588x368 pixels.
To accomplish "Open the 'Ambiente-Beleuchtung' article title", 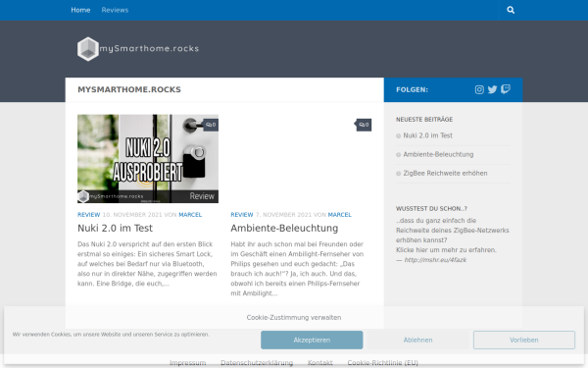I will click(x=284, y=228).
